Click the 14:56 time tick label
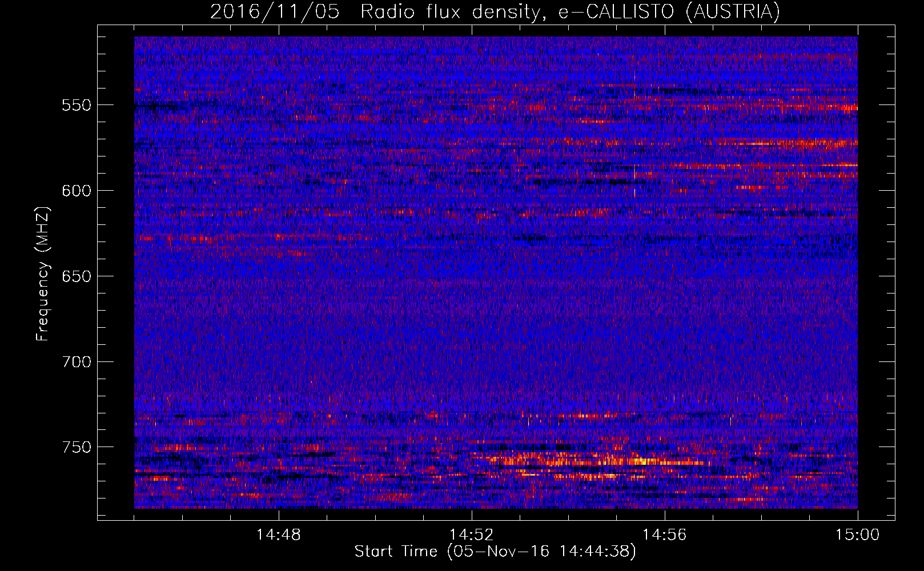The image size is (924, 571). click(x=665, y=535)
